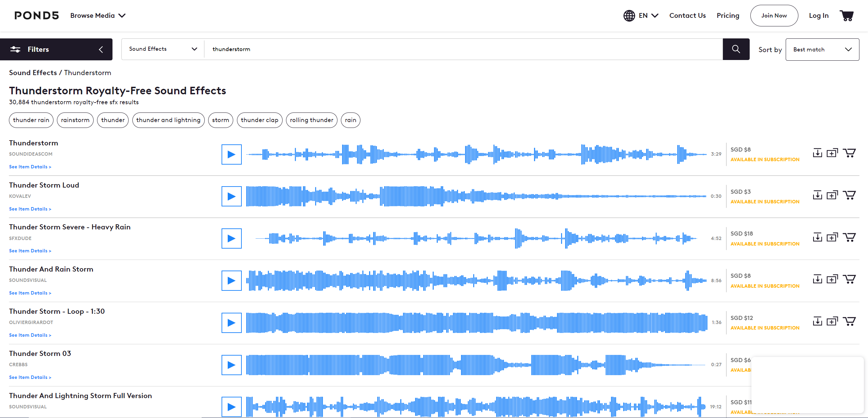The image size is (868, 418).
Task: Open the Pricing page
Action: click(728, 15)
